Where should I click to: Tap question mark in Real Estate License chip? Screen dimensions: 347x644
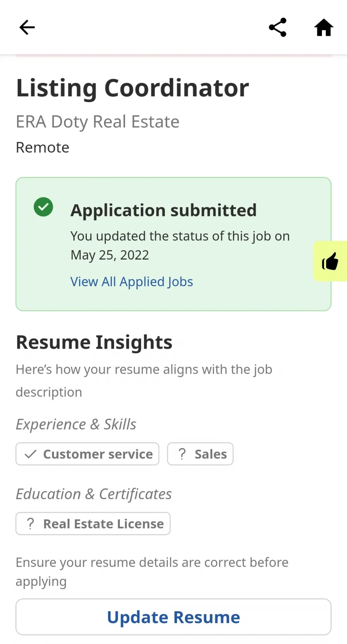tap(30, 524)
